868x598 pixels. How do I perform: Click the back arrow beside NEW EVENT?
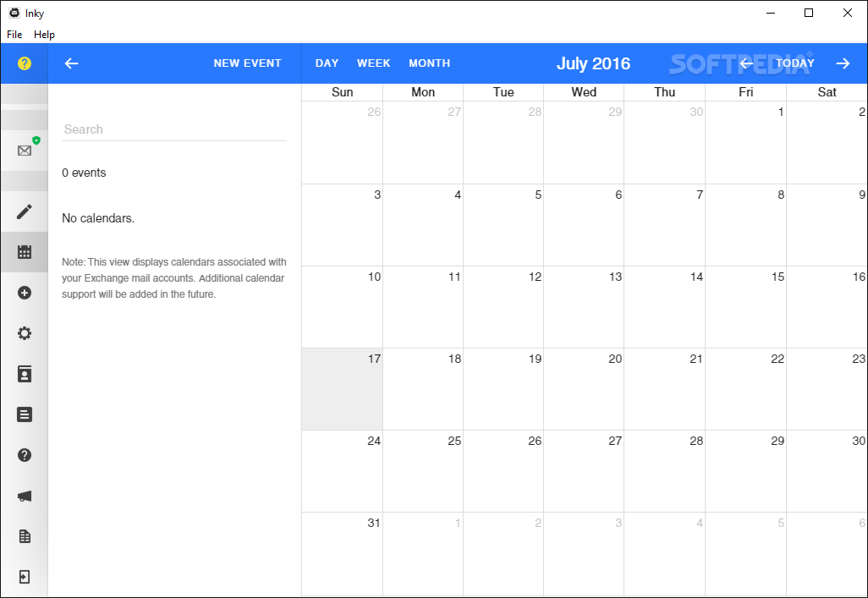tap(71, 63)
